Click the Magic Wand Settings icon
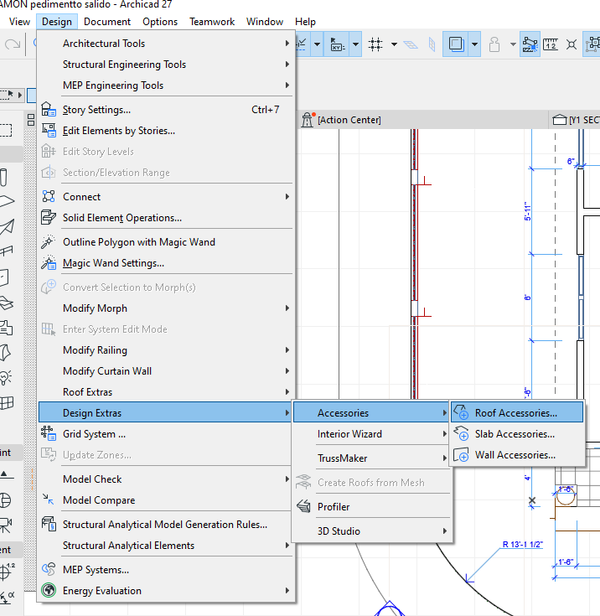The image size is (600, 616). coord(48,263)
